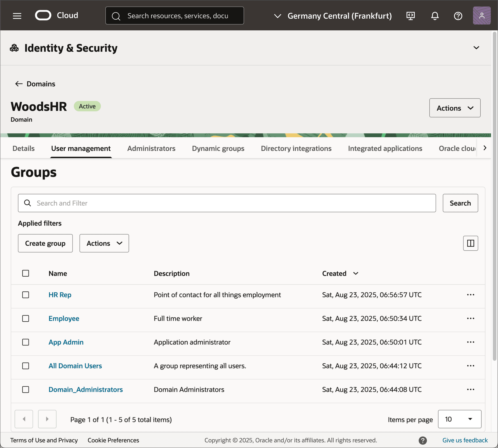Screen dimensions: 498x448
Task: Click the Oracle Cloud logo
Action: tap(57, 16)
